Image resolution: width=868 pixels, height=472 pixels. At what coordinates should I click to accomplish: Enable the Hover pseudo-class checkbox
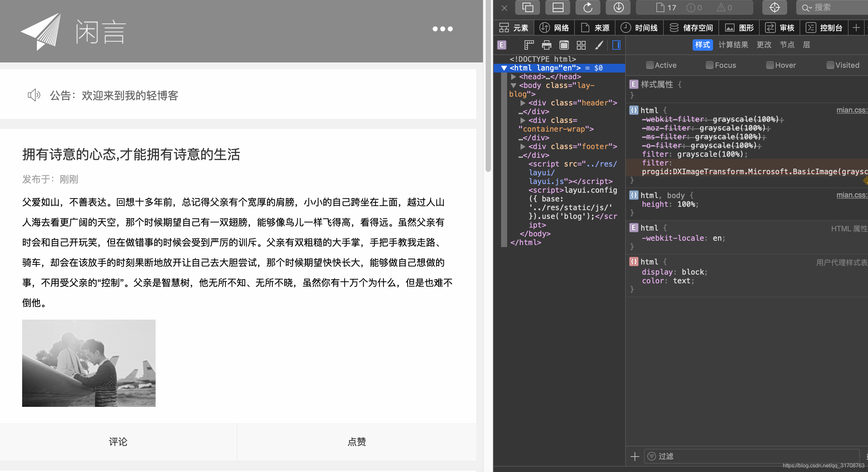770,65
